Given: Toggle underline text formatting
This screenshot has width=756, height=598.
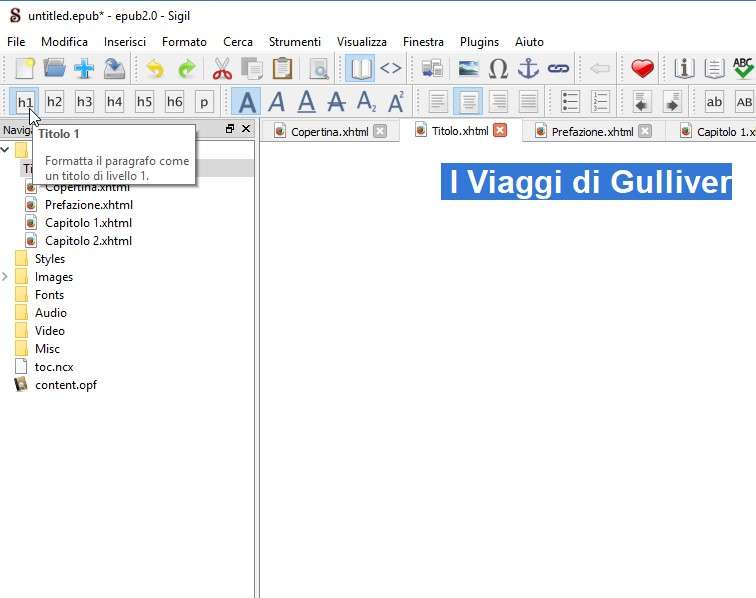Looking at the screenshot, I should tap(306, 102).
